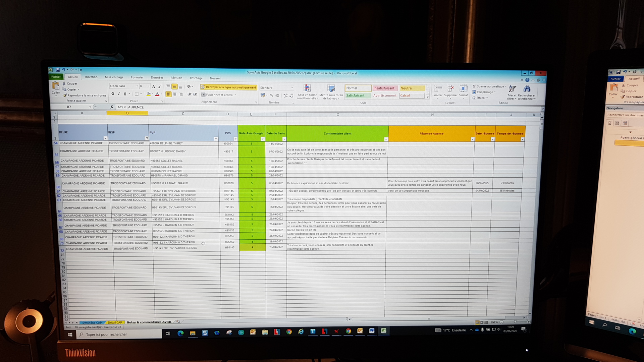
Task: Open the Standard number format dropdown
Action: click(x=292, y=88)
